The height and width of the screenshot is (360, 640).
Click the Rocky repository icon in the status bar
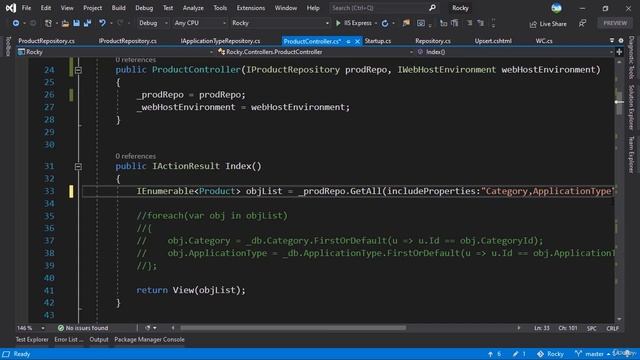pos(540,354)
